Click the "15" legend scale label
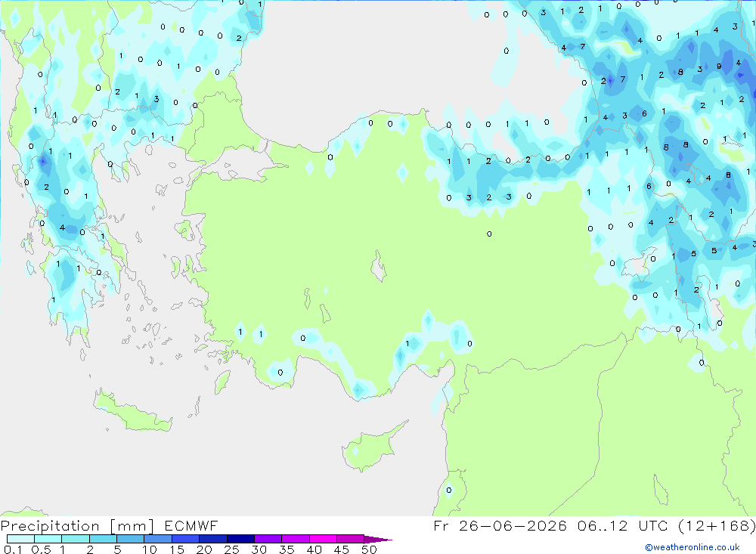756x554 pixels. coord(177,549)
